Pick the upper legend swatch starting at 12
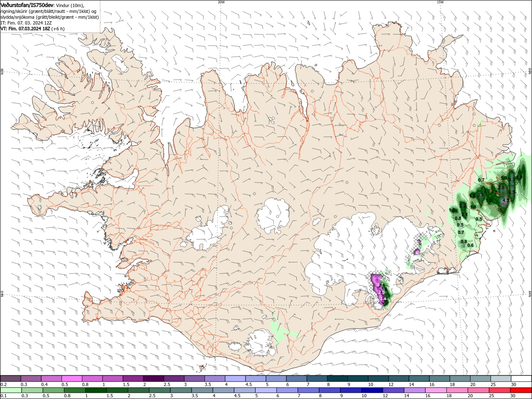 tap(399, 379)
